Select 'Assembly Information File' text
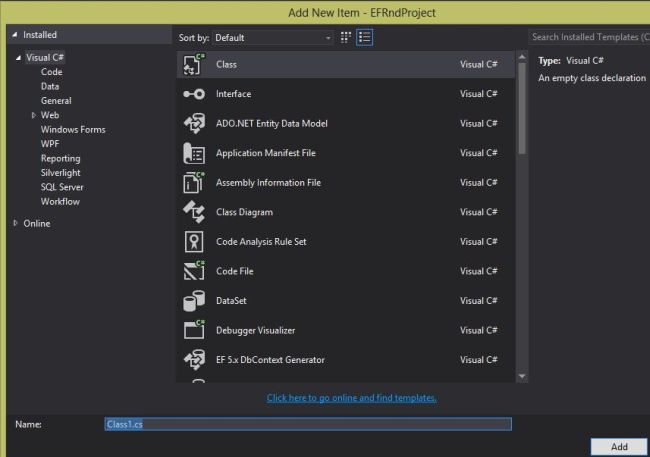Viewport: 650px width, 457px height. (x=268, y=182)
